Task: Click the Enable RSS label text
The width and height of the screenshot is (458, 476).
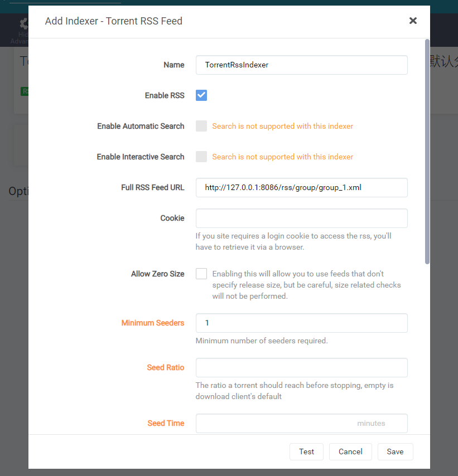Action: click(x=164, y=95)
